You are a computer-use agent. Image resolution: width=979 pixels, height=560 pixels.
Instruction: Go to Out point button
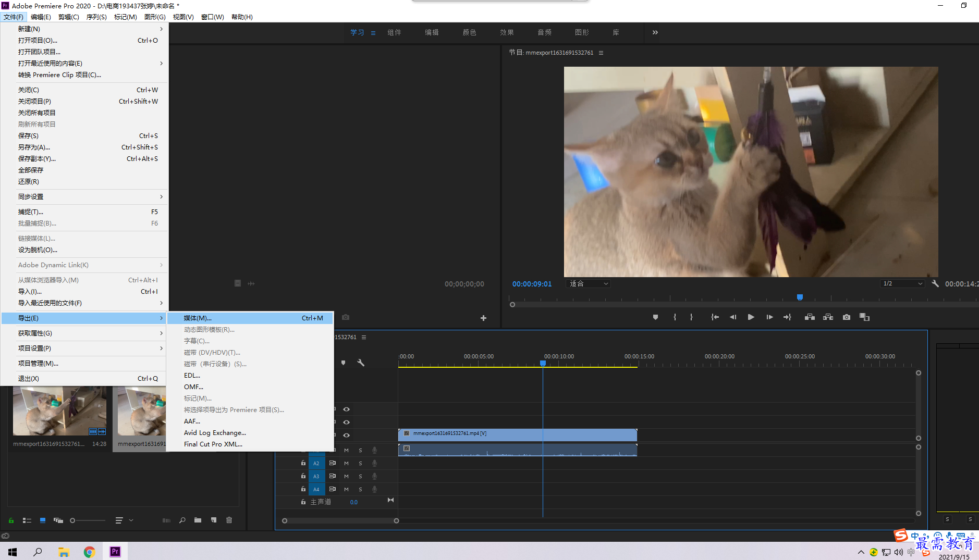pos(787,317)
